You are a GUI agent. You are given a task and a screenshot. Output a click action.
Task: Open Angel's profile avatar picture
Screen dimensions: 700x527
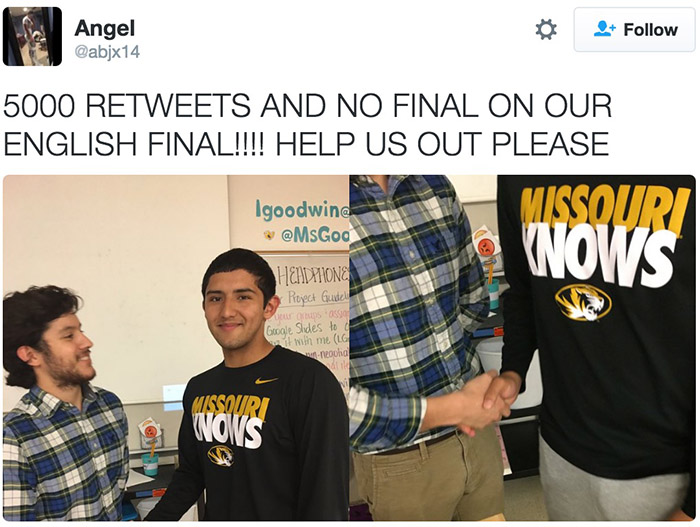click(x=32, y=36)
